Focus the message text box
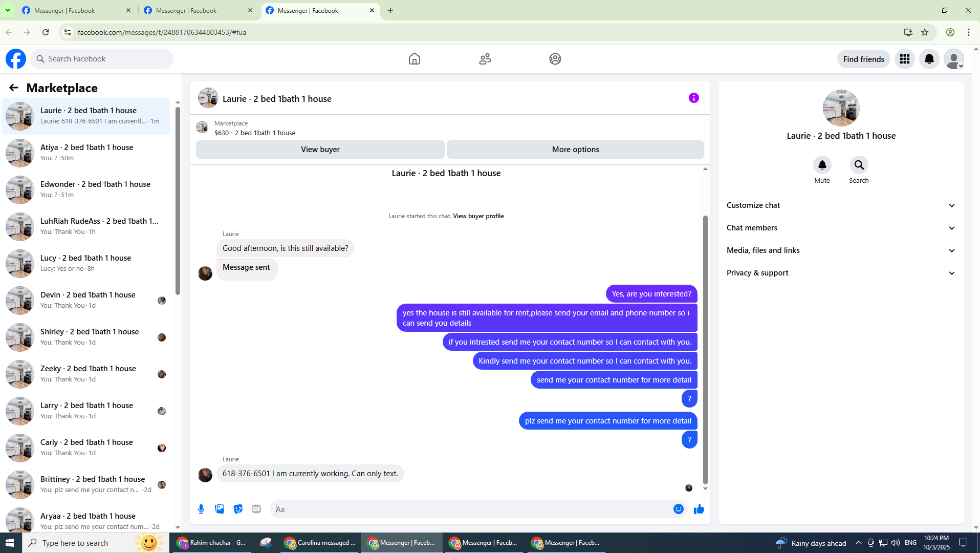The image size is (980, 553). coord(471,509)
